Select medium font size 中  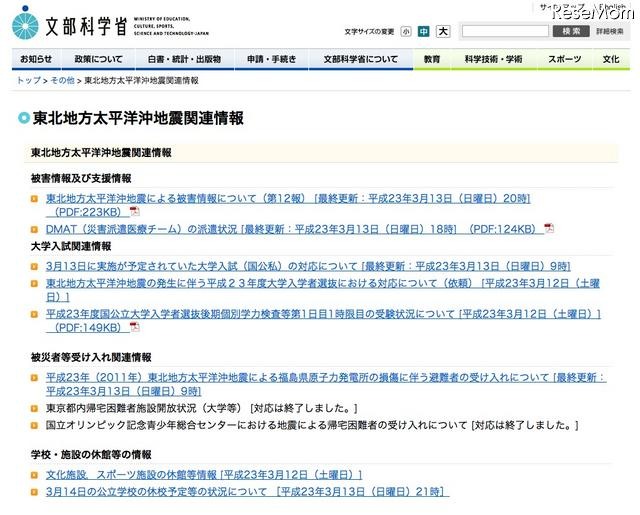coord(424,32)
